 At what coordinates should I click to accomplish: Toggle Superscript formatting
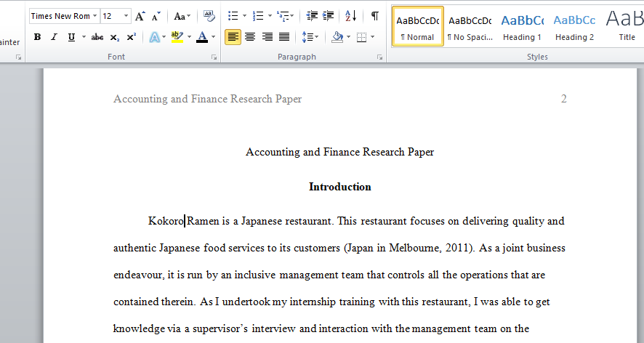[x=132, y=37]
